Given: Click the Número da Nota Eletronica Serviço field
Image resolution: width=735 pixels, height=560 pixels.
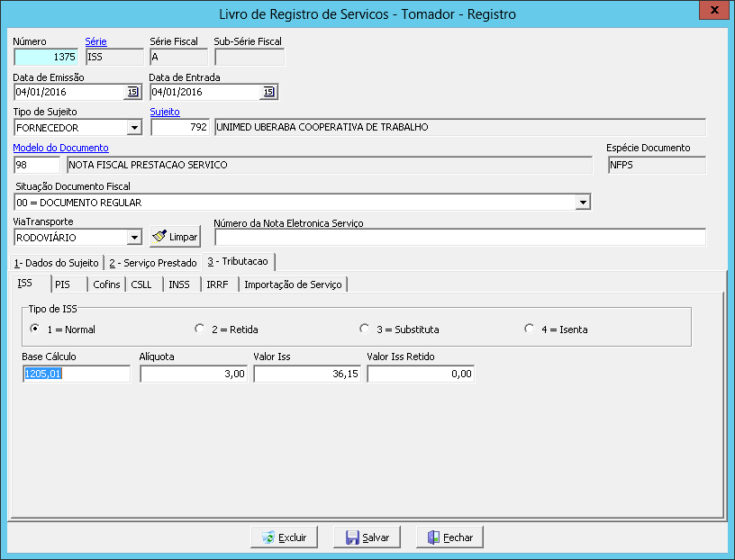Looking at the screenshot, I should [460, 237].
